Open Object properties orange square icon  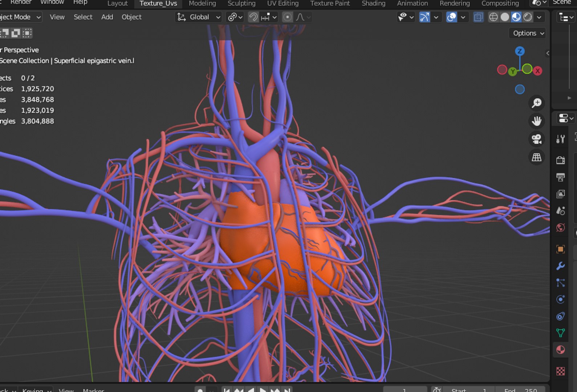click(560, 249)
